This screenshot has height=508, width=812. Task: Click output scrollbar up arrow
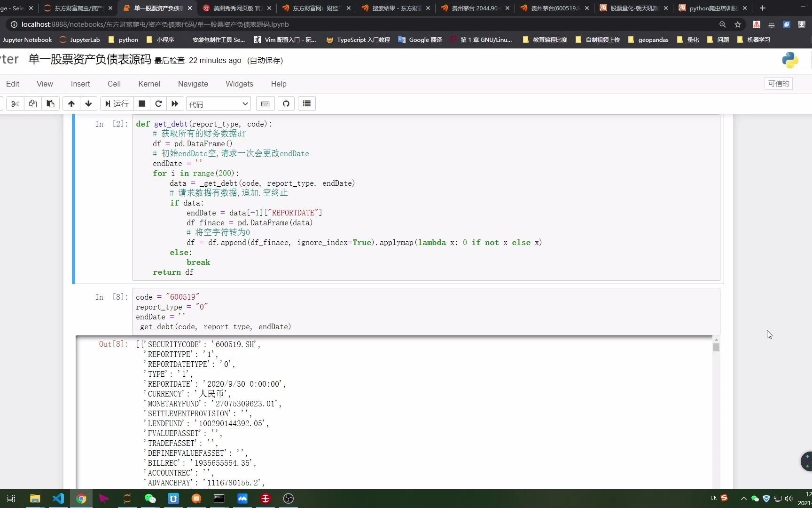tap(716, 339)
